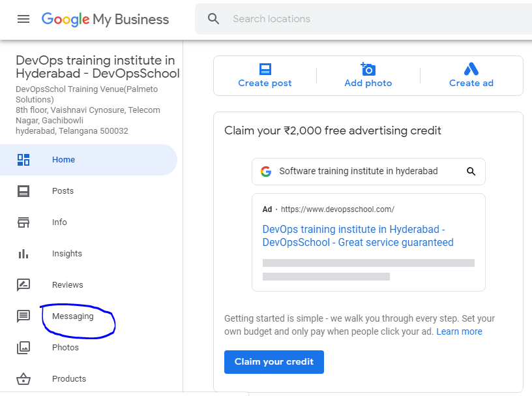The width and height of the screenshot is (532, 396).
Task: Click the Products basket icon
Action: click(x=23, y=378)
